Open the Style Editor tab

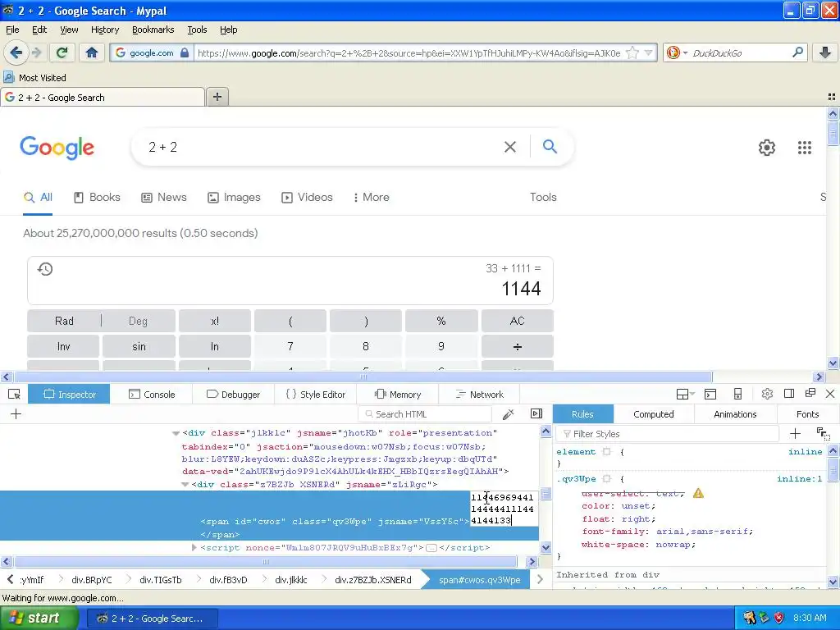[316, 395]
